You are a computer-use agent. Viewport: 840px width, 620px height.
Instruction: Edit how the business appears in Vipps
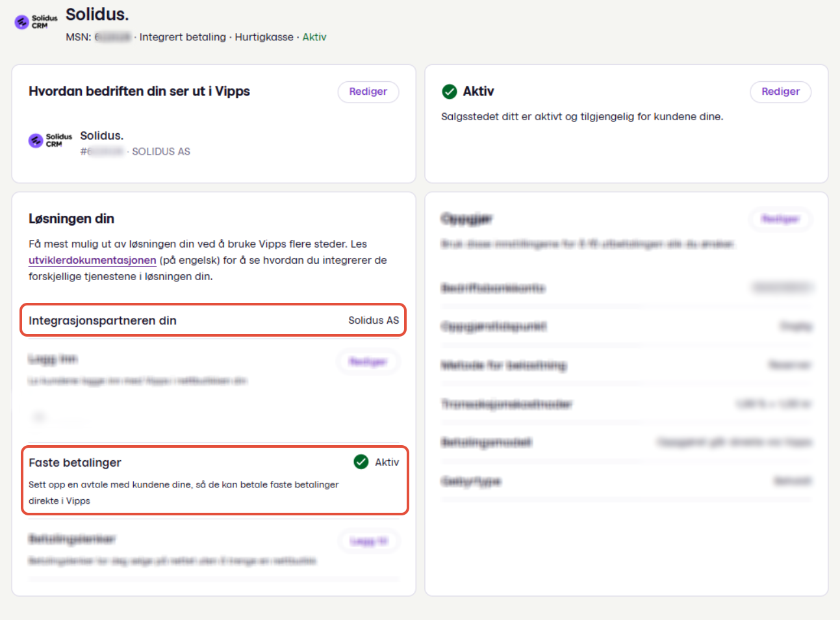pyautogui.click(x=368, y=92)
